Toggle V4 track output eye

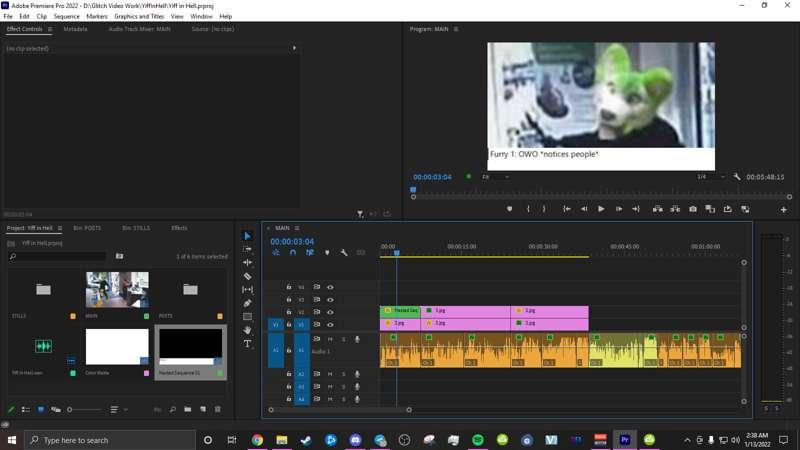tap(330, 287)
